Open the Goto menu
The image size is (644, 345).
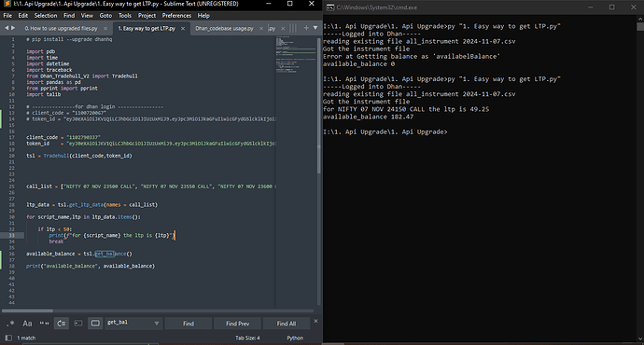(105, 16)
